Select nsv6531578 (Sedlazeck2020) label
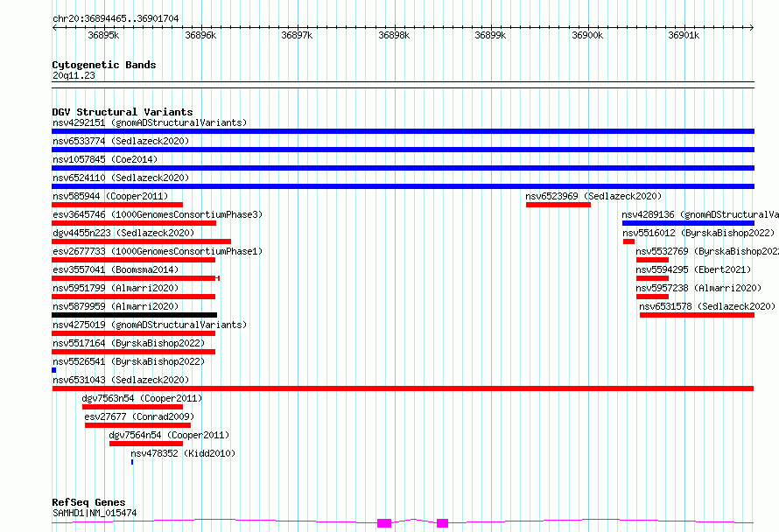The width and height of the screenshot is (779, 532). pos(707,306)
